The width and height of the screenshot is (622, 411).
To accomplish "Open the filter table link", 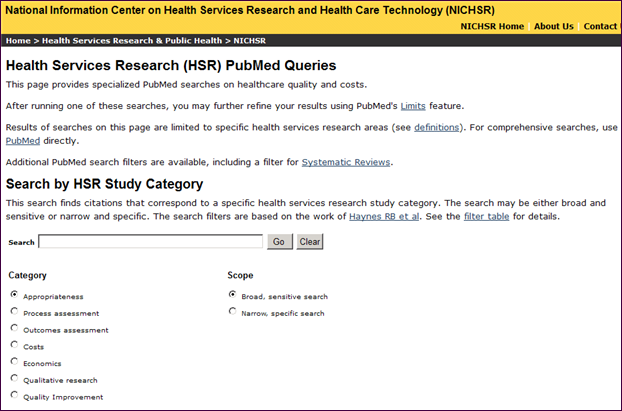I will click(486, 217).
